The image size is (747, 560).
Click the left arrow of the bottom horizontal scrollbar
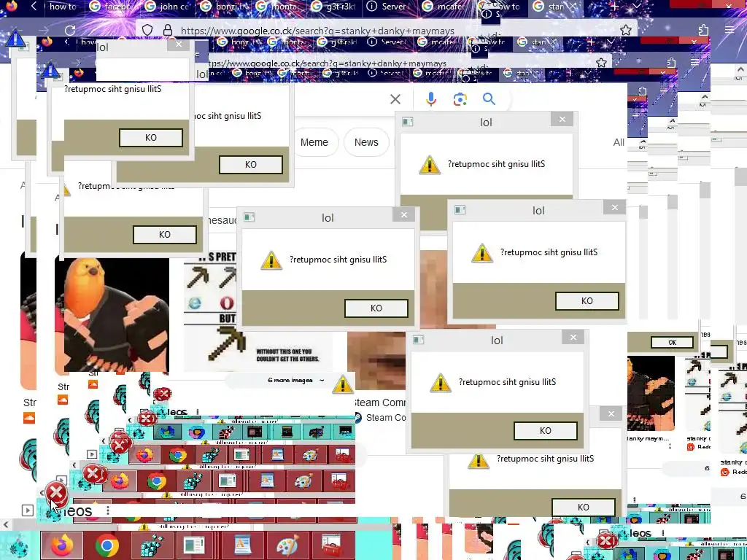[6, 525]
